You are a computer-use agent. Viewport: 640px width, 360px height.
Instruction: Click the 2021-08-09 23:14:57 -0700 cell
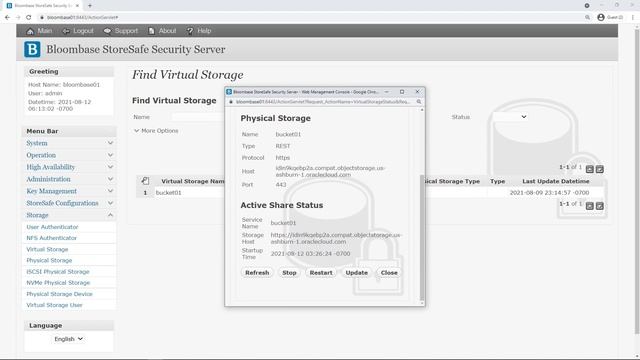pos(549,193)
